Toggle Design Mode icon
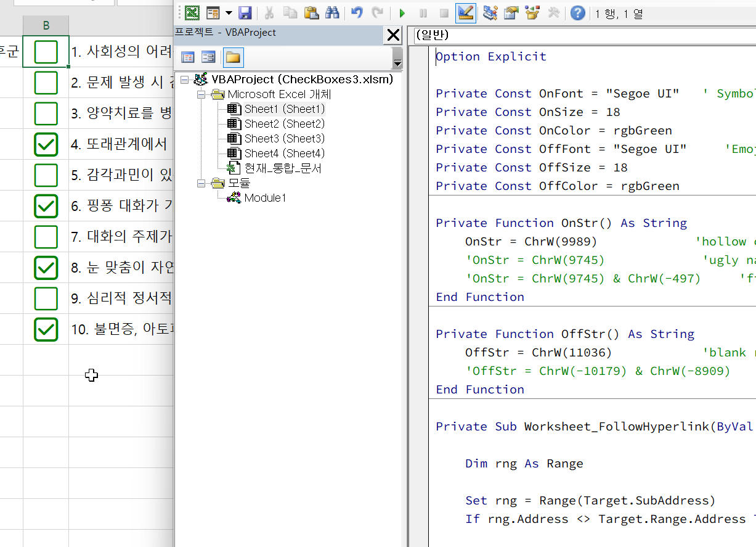 [x=466, y=12]
